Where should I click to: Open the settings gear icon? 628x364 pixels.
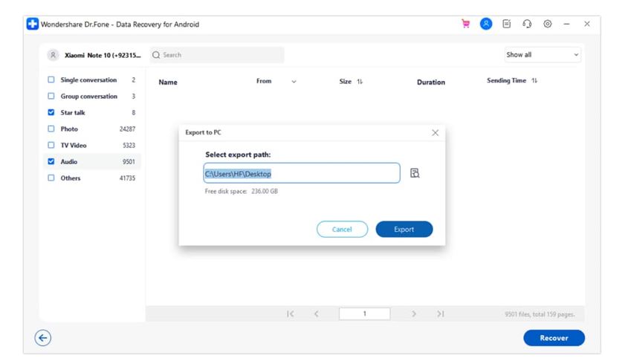coord(548,24)
